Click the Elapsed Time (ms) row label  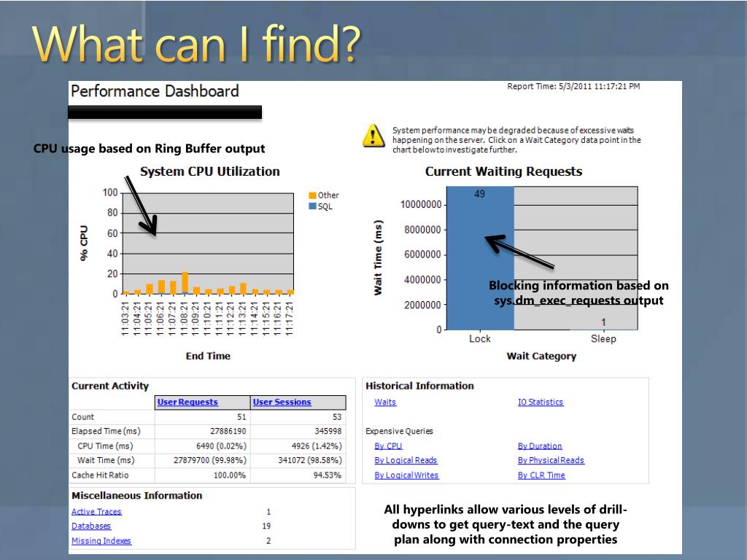(106, 431)
